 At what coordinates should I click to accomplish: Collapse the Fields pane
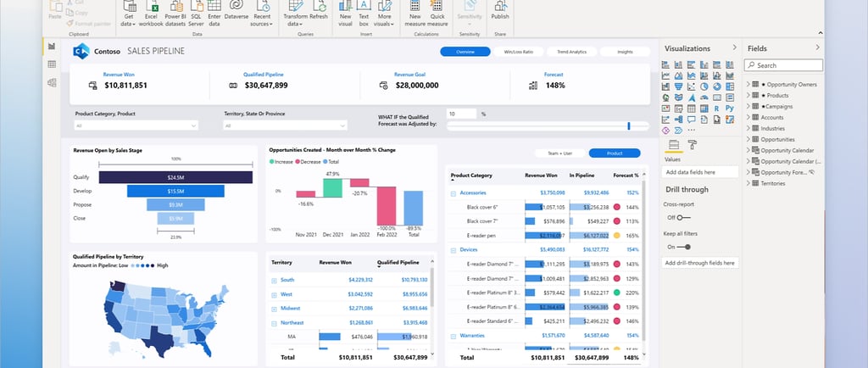pos(817,47)
